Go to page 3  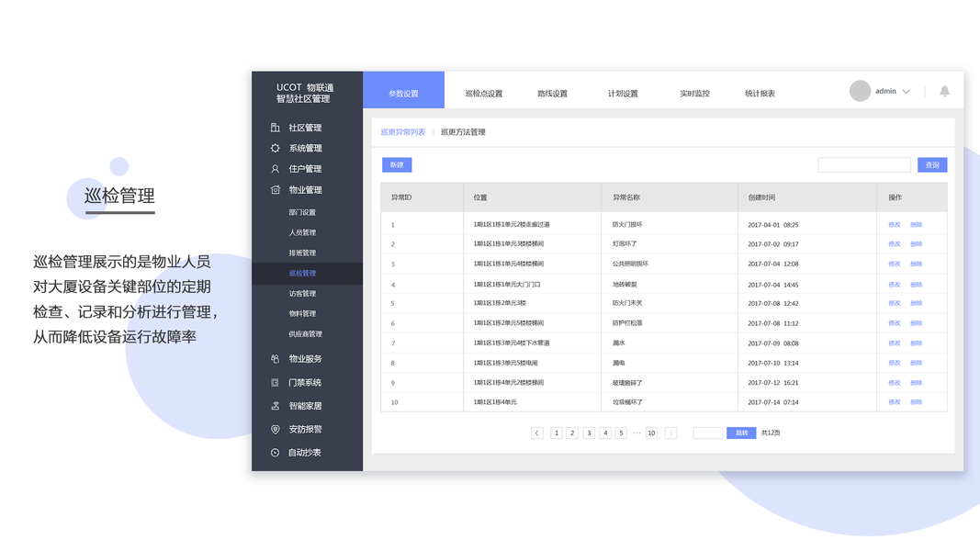(x=589, y=433)
